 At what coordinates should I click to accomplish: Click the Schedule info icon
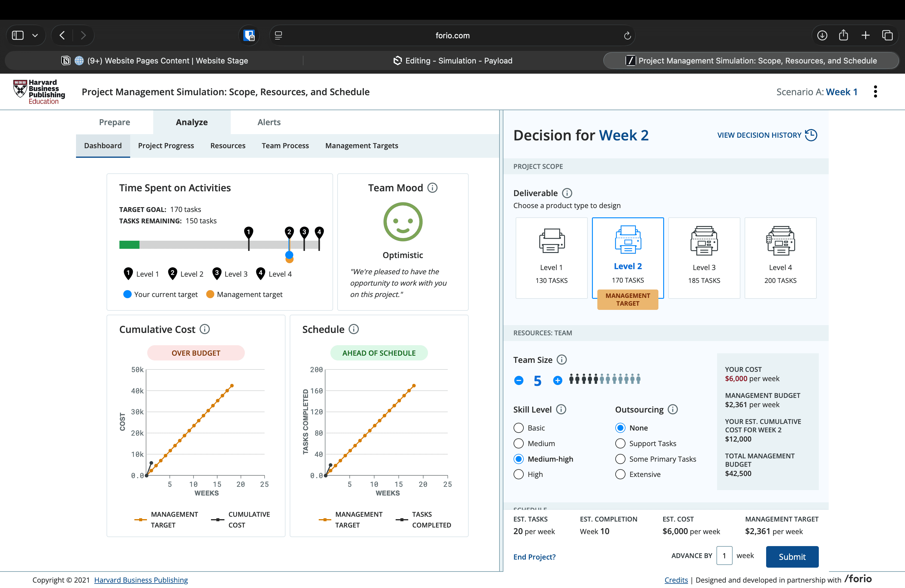354,329
